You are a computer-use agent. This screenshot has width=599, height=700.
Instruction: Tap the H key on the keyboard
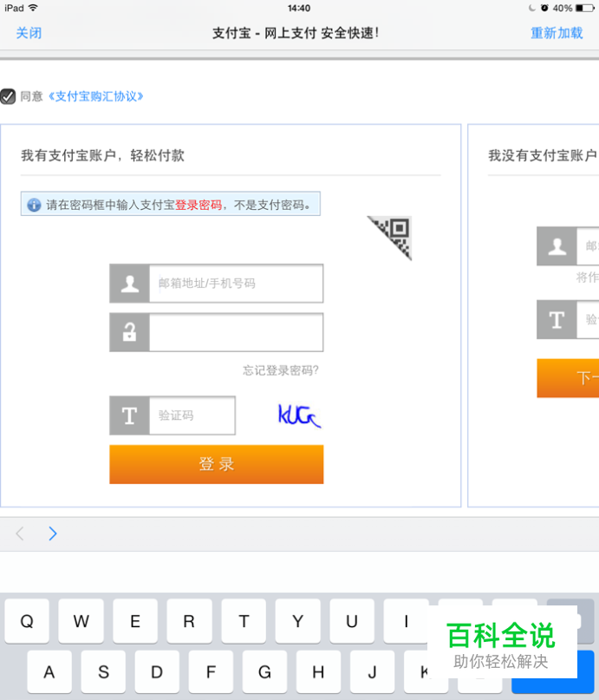[318, 672]
